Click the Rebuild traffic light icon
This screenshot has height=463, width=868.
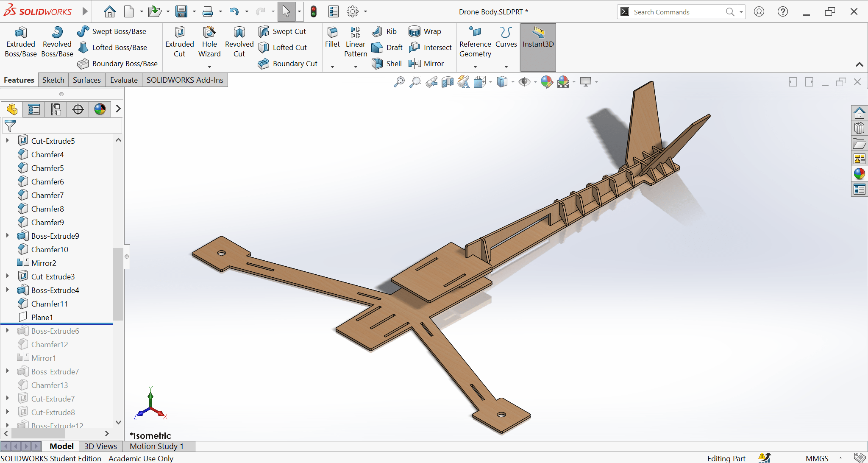tap(314, 12)
